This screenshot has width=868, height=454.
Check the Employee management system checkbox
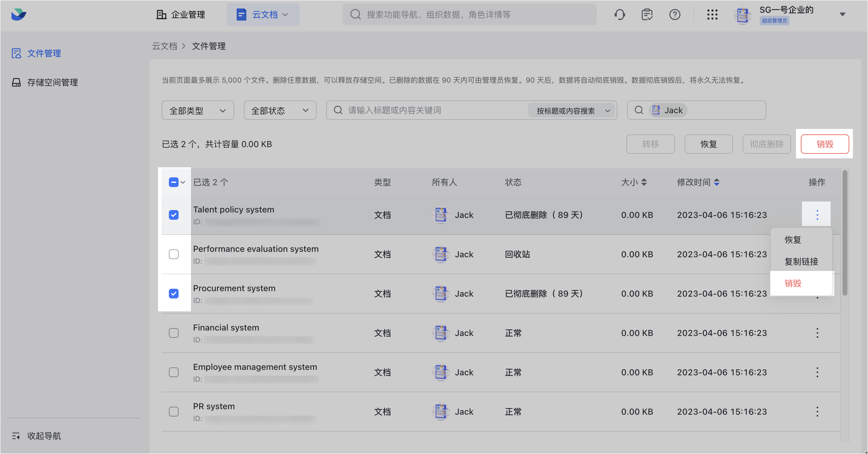point(173,373)
